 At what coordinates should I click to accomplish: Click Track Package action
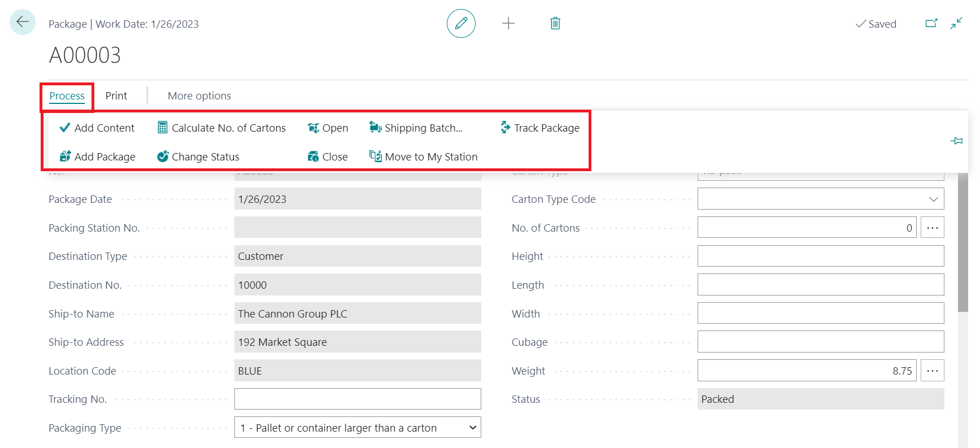[x=540, y=128]
